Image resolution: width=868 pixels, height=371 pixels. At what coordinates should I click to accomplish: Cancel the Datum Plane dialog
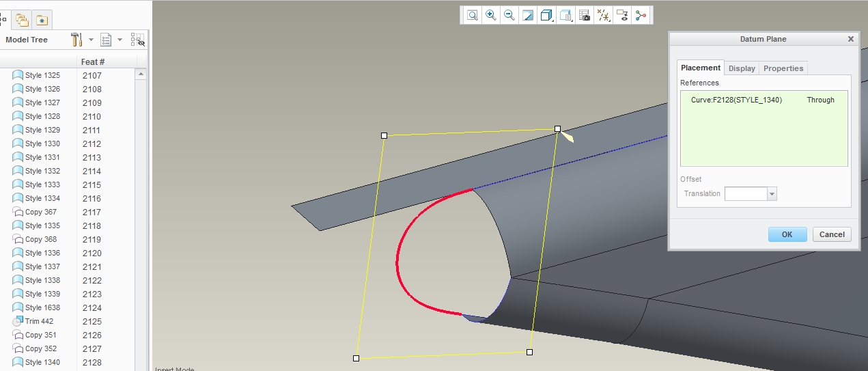832,234
